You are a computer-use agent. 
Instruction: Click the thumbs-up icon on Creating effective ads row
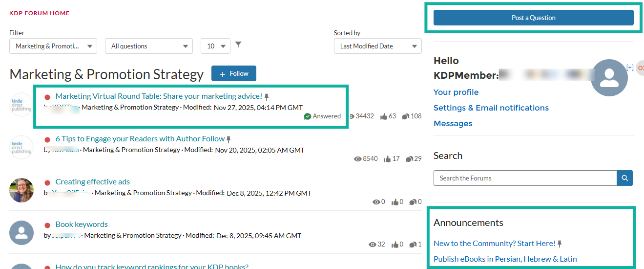[x=395, y=202]
